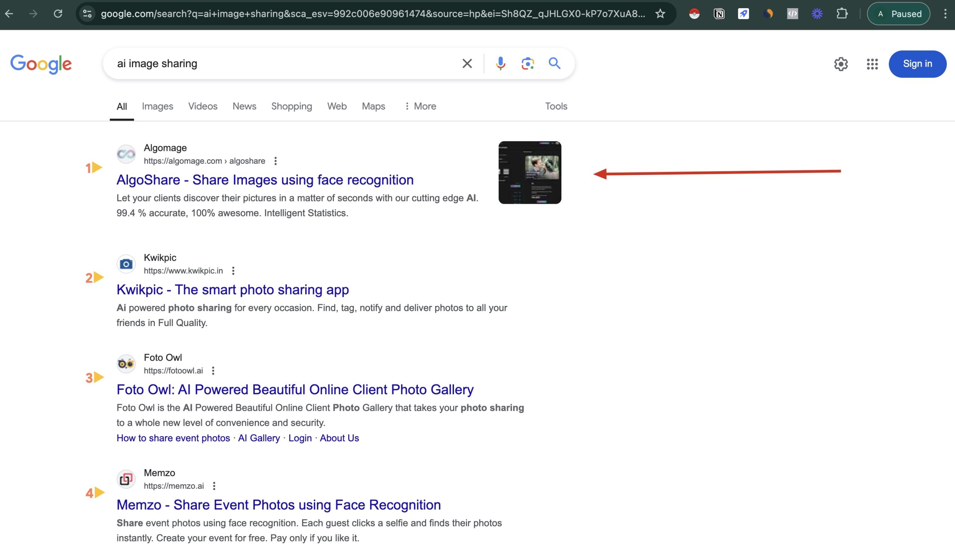Click into the search input field
Viewport: 955px width, 560px height.
pyautogui.click(x=284, y=63)
